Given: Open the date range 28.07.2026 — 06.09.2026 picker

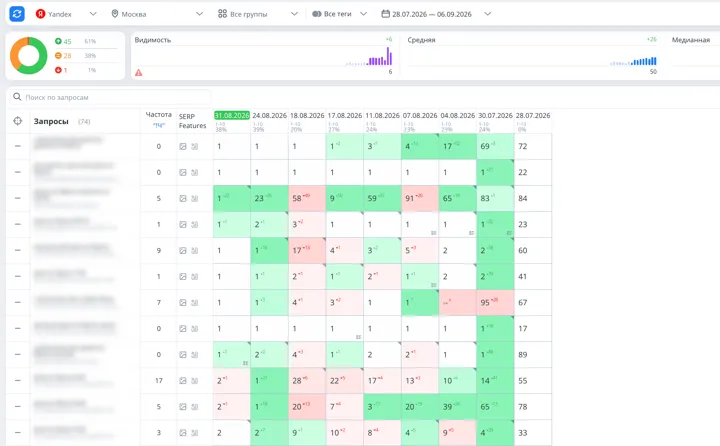Looking at the screenshot, I should click(x=436, y=14).
